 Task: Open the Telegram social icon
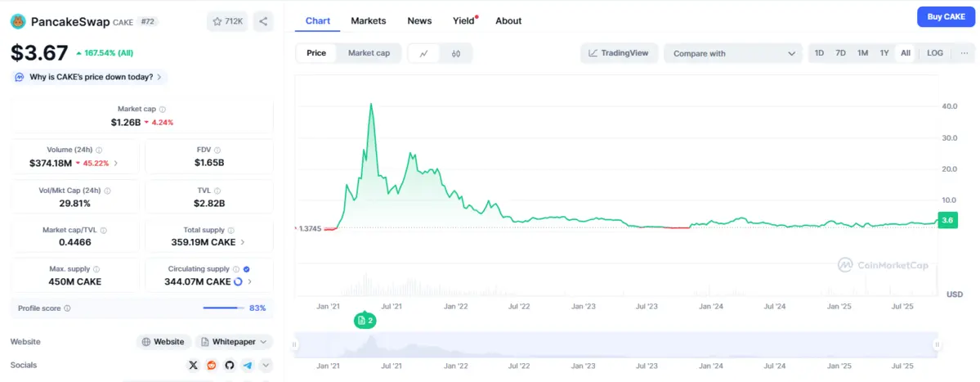coord(247,365)
